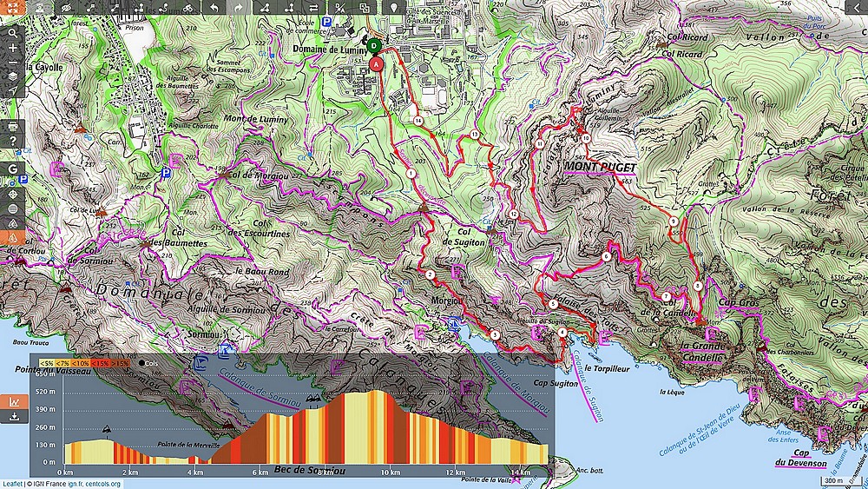The height and width of the screenshot is (489, 868).
Task: Click the striped circle icon
Action: [x=12, y=208]
